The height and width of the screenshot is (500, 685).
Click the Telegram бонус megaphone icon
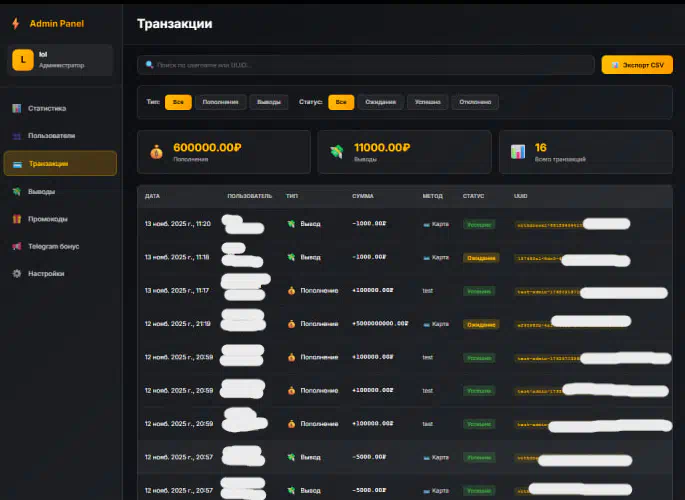point(16,246)
